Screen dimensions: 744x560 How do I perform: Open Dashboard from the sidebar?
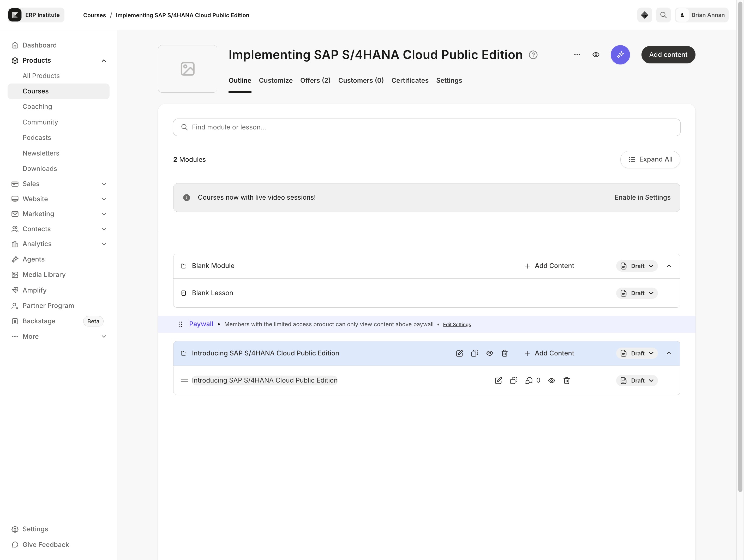(58, 45)
